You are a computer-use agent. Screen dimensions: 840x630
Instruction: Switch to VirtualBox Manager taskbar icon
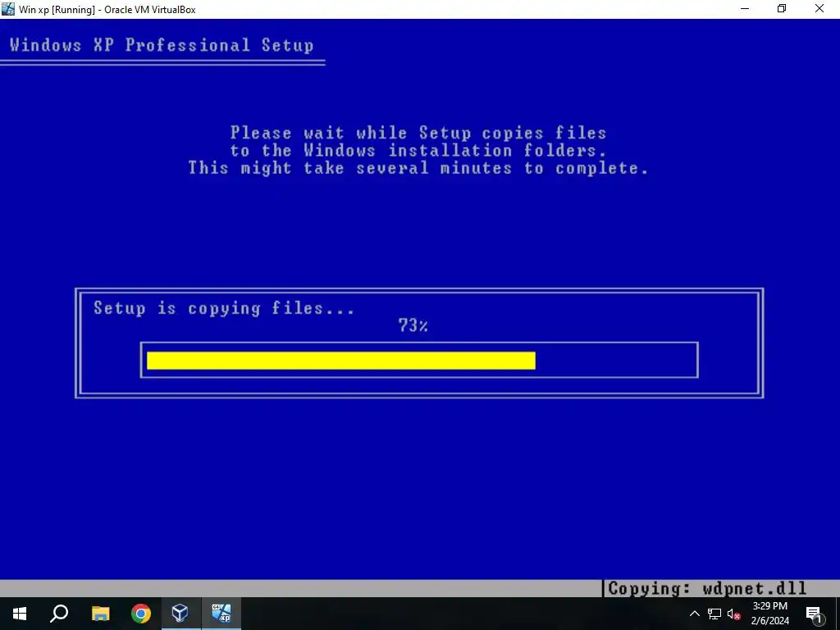[180, 614]
